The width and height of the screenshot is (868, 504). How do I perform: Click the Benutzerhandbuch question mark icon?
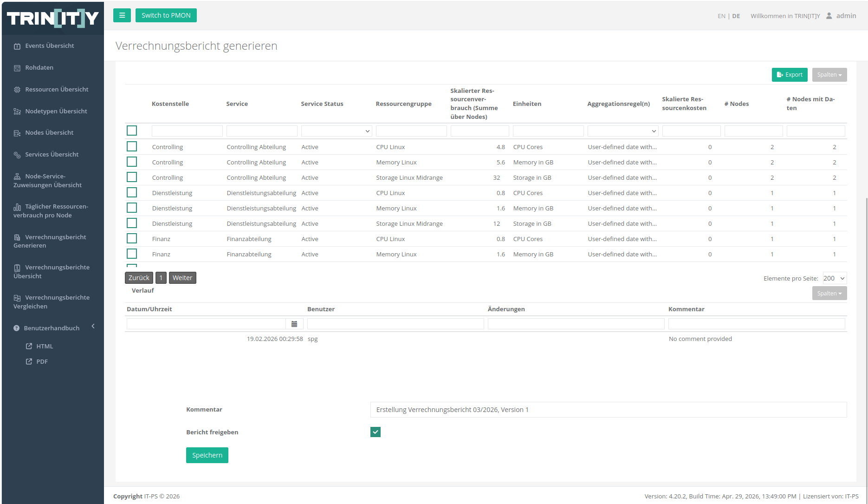tap(17, 328)
